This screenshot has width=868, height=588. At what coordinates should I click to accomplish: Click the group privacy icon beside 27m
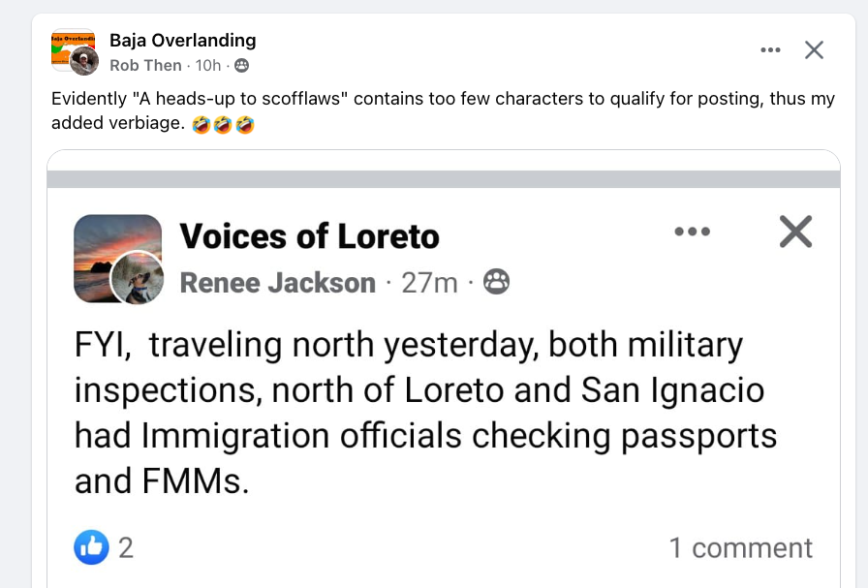[x=496, y=282]
